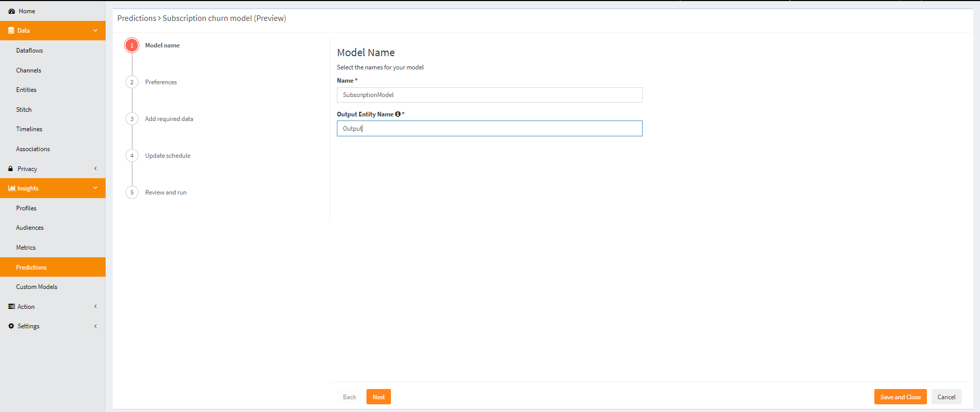980x412 pixels.
Task: Focus the Name field containing SubscriptionModel
Action: click(489, 95)
